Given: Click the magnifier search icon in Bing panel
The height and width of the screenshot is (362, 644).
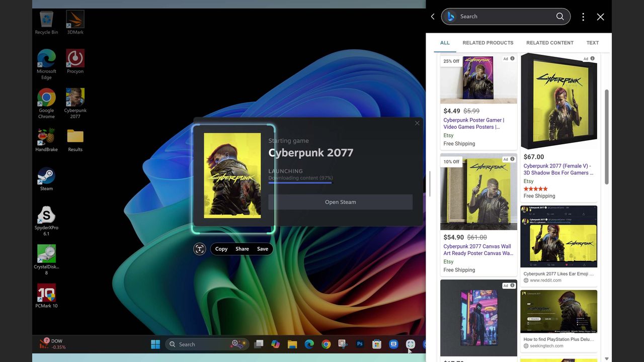Looking at the screenshot, I should [x=560, y=17].
